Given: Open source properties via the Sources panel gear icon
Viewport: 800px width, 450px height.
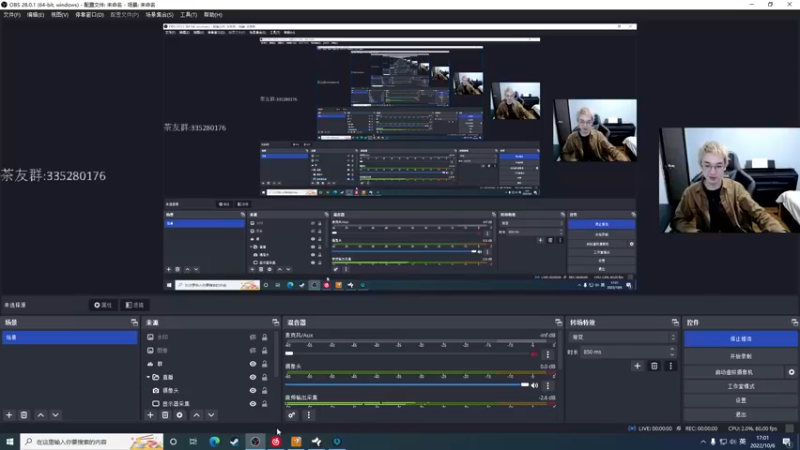Looking at the screenshot, I should (x=180, y=415).
